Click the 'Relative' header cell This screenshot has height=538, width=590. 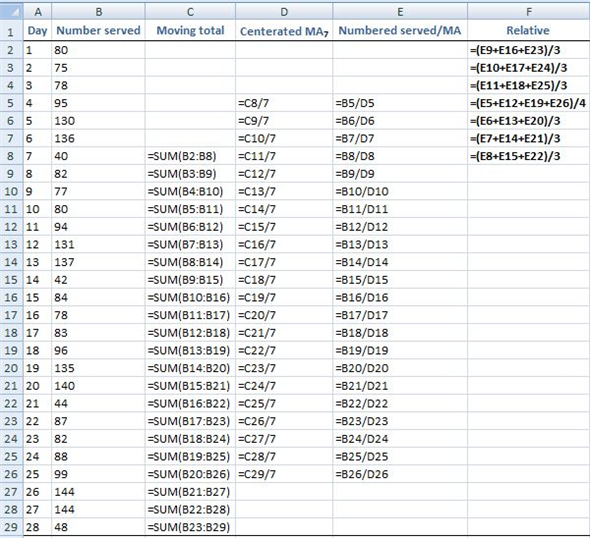coord(529,30)
